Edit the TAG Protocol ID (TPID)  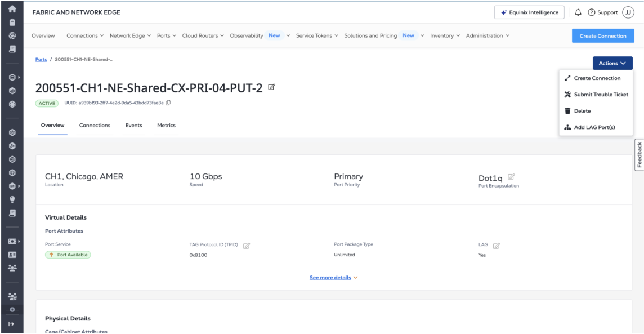click(246, 244)
